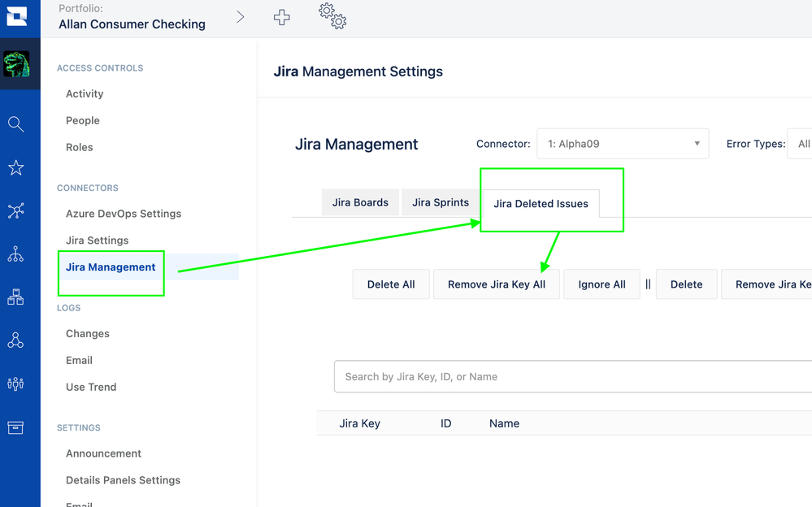Click the Delete All button

pyautogui.click(x=391, y=284)
